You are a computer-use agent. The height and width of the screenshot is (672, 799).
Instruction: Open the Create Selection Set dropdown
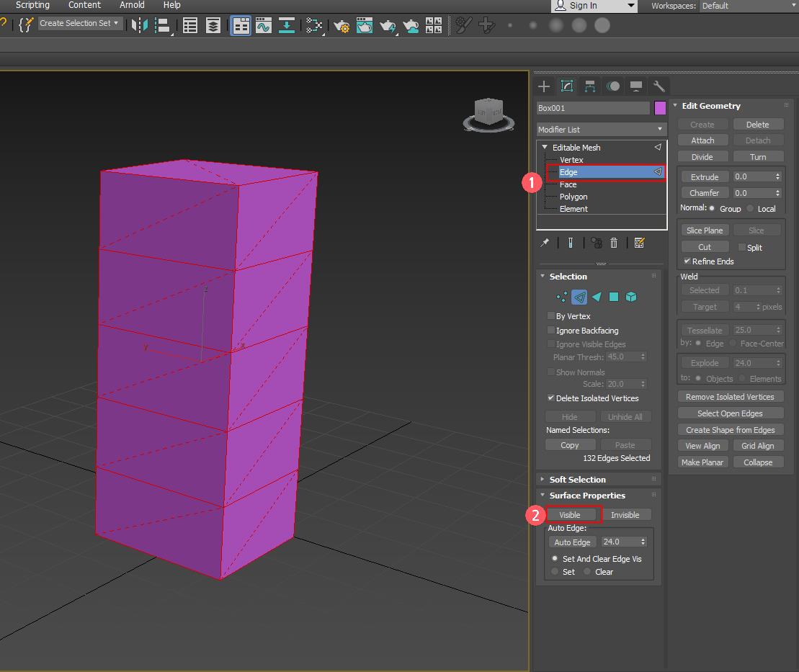click(80, 23)
